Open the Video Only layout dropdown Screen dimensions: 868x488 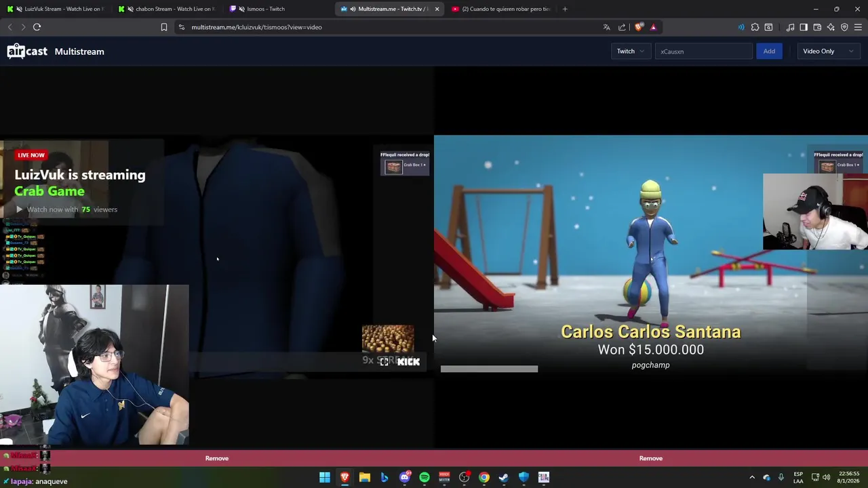828,52
